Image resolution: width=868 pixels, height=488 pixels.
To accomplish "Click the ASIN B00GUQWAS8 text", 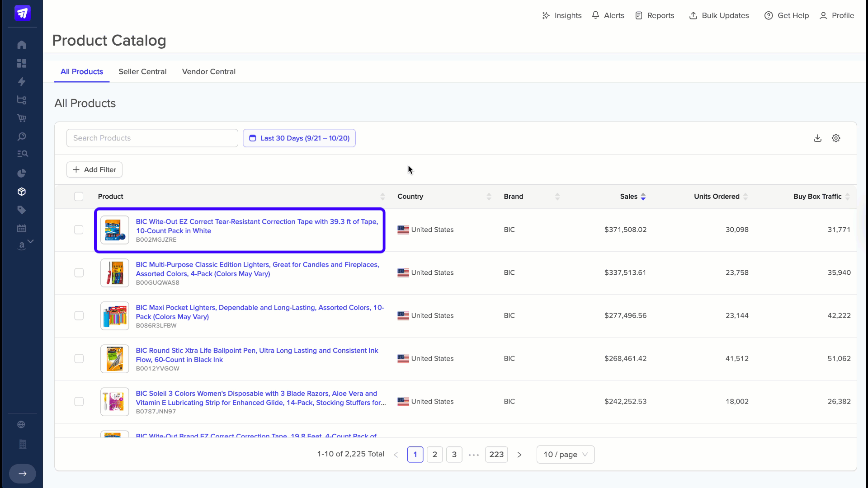I will click(x=157, y=282).
